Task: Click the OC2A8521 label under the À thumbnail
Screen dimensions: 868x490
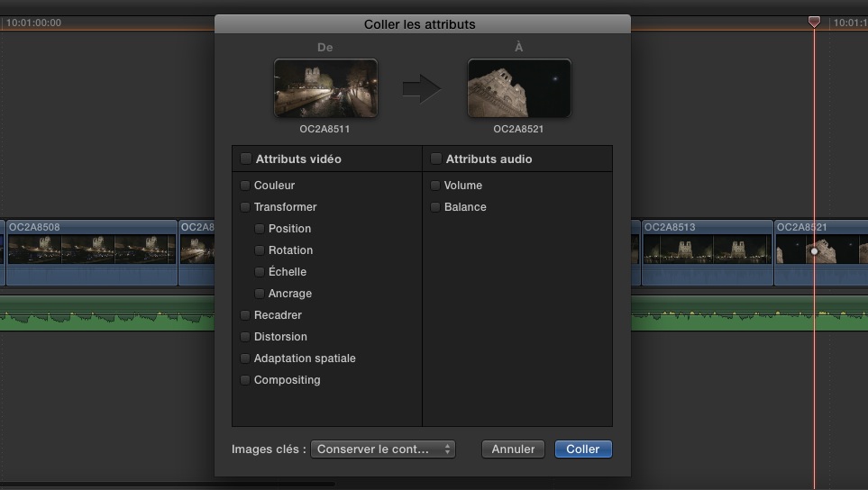Action: pos(518,129)
